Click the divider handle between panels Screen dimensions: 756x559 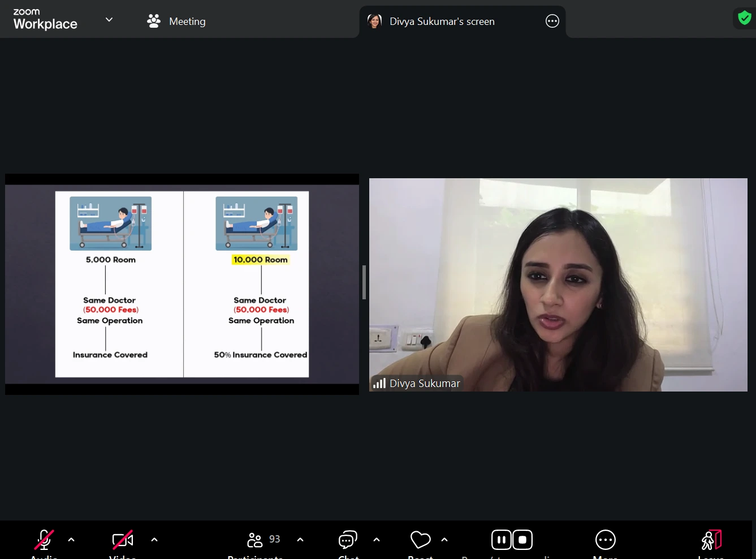coord(364,282)
